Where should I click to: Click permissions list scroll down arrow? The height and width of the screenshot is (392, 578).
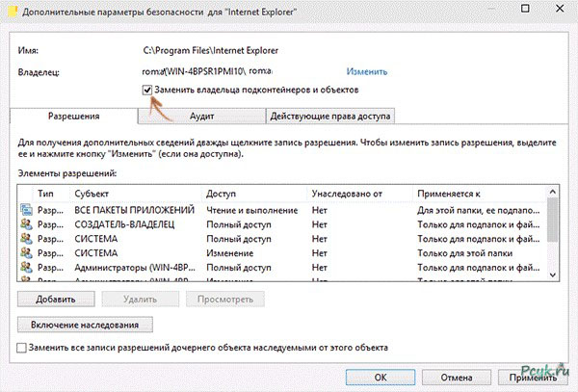coord(553,274)
